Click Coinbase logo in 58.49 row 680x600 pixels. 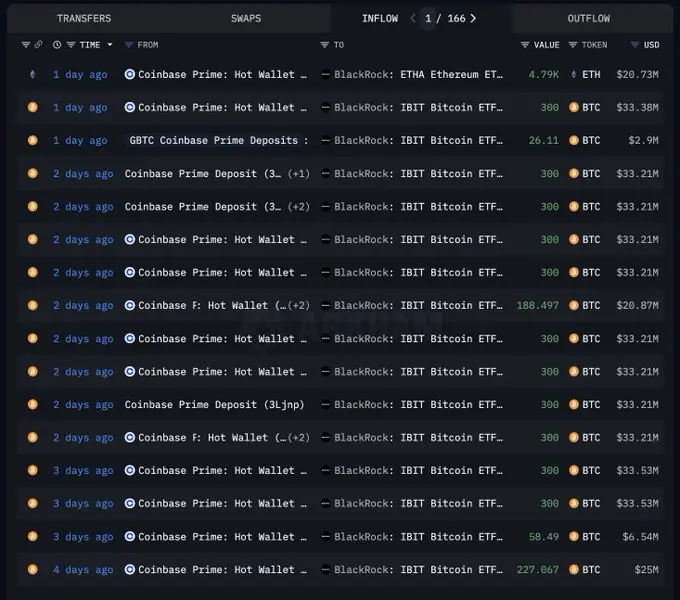130,537
